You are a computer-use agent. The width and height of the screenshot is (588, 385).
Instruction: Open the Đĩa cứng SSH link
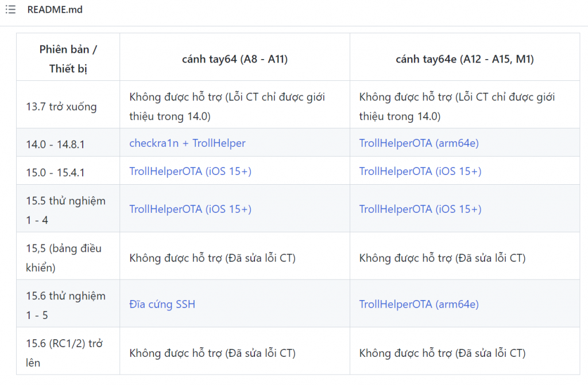tap(162, 305)
